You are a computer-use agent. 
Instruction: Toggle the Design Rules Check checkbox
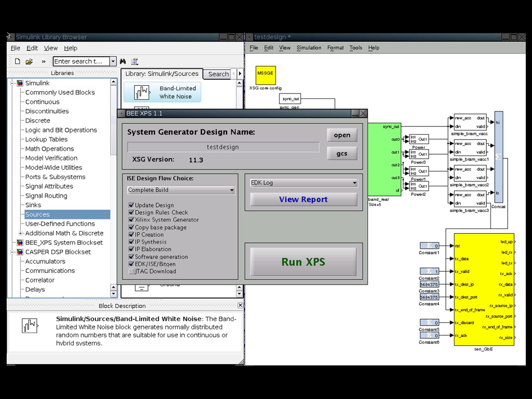click(131, 212)
